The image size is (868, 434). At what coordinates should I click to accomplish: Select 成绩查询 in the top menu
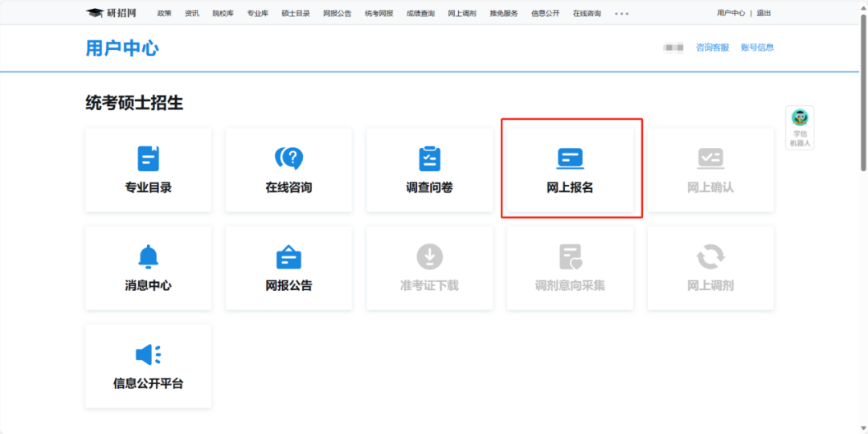pos(420,14)
